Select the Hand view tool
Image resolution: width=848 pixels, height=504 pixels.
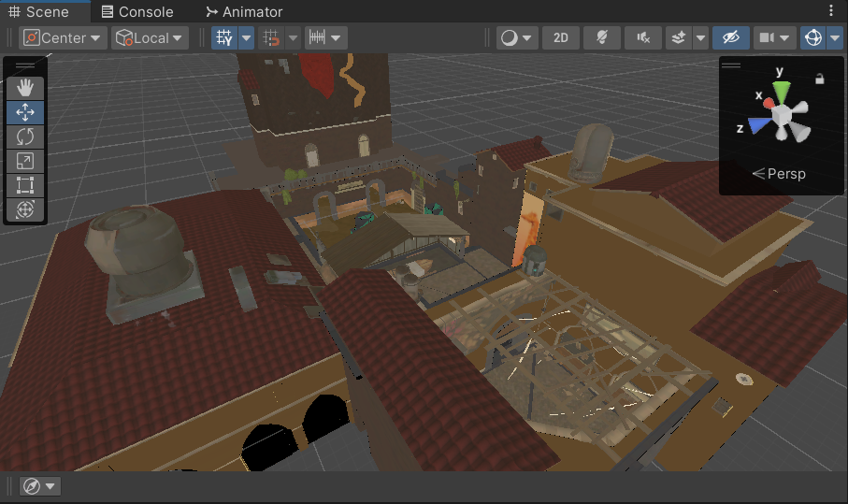click(x=25, y=88)
